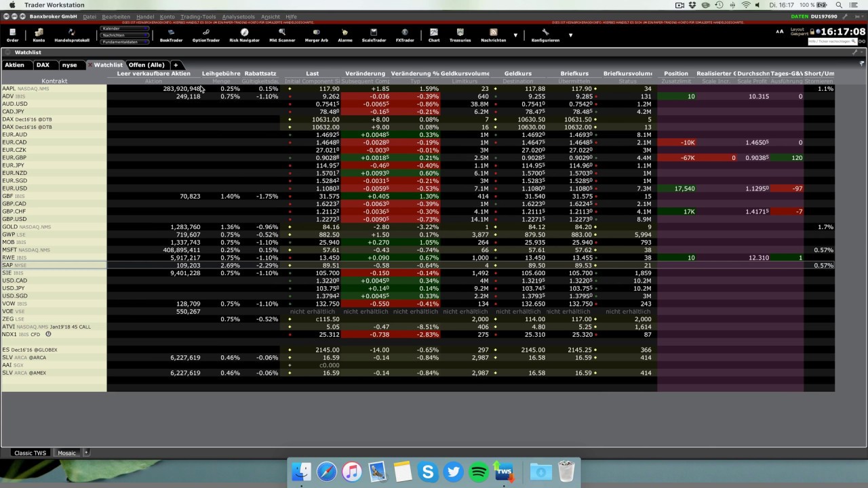Open the Offen (Alle) tab

[147, 65]
